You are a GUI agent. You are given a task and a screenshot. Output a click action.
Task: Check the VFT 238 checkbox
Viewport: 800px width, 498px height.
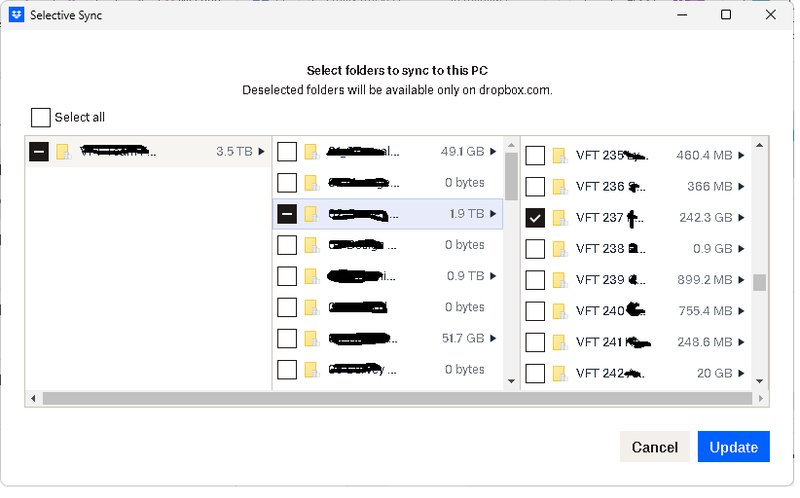click(x=535, y=250)
